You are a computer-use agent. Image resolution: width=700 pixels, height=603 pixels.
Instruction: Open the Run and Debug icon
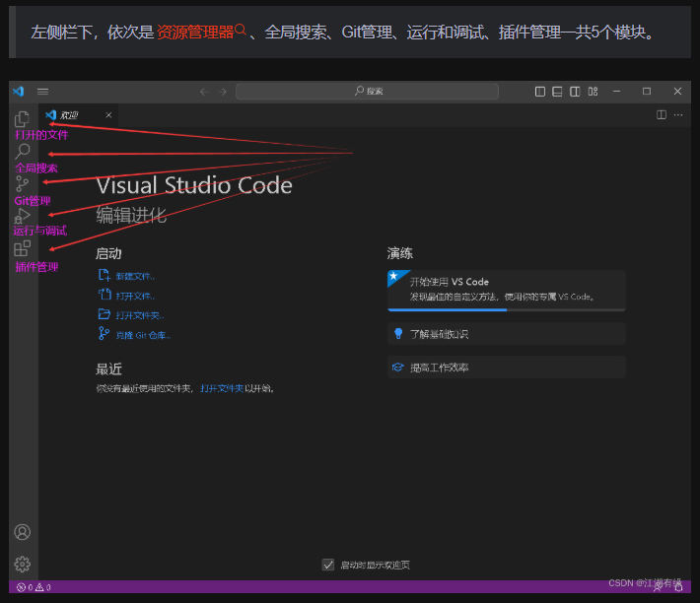pos(22,216)
